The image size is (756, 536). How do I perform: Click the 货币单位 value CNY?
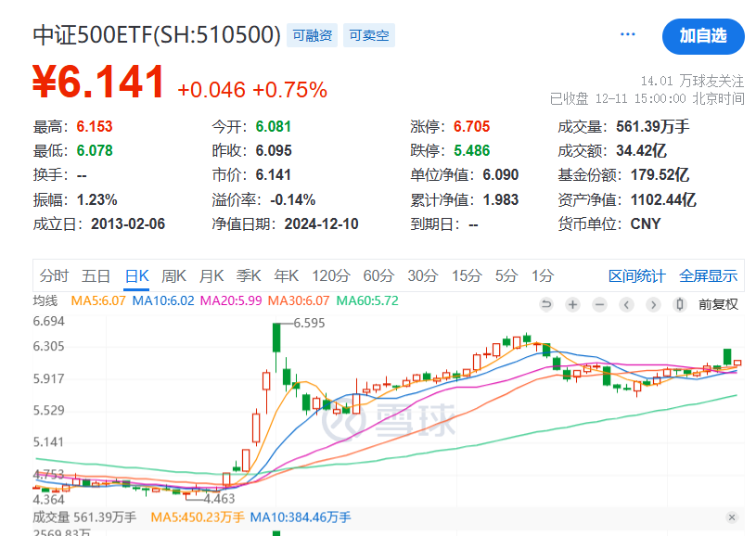[645, 224]
